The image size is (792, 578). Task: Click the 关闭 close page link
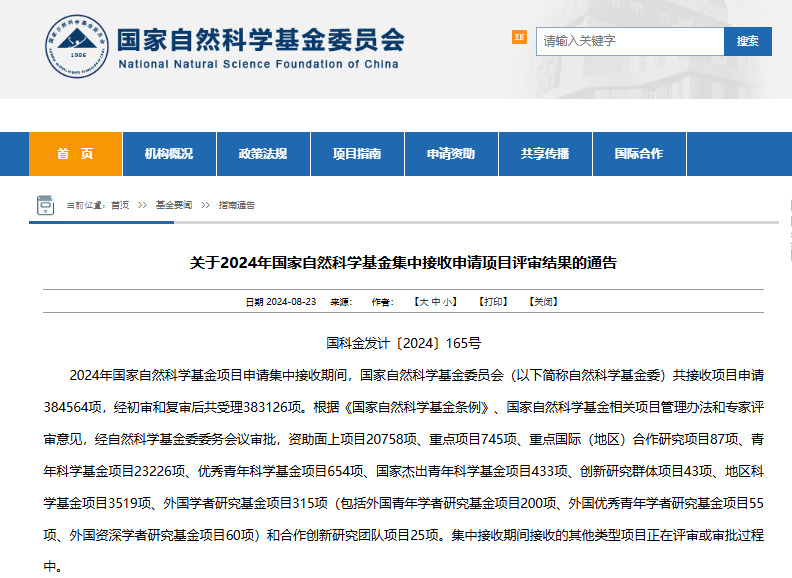click(x=543, y=301)
